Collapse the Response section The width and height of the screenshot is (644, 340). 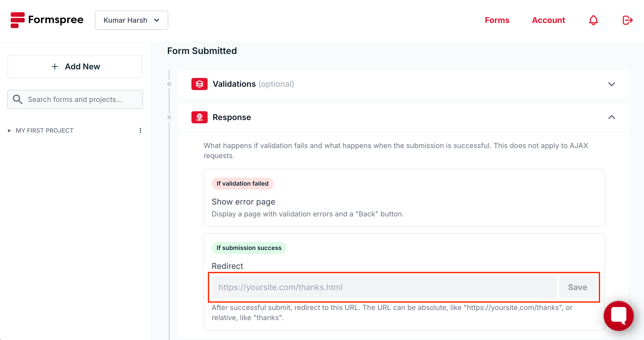(x=611, y=117)
